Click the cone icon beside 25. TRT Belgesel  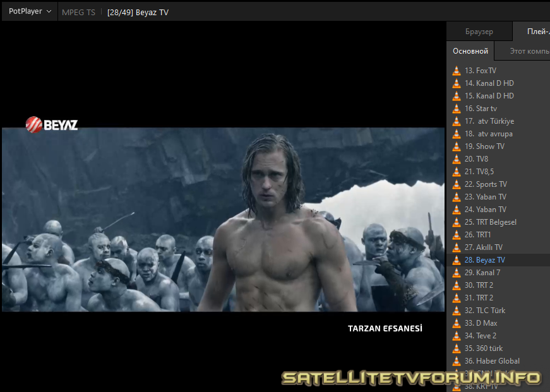457,222
